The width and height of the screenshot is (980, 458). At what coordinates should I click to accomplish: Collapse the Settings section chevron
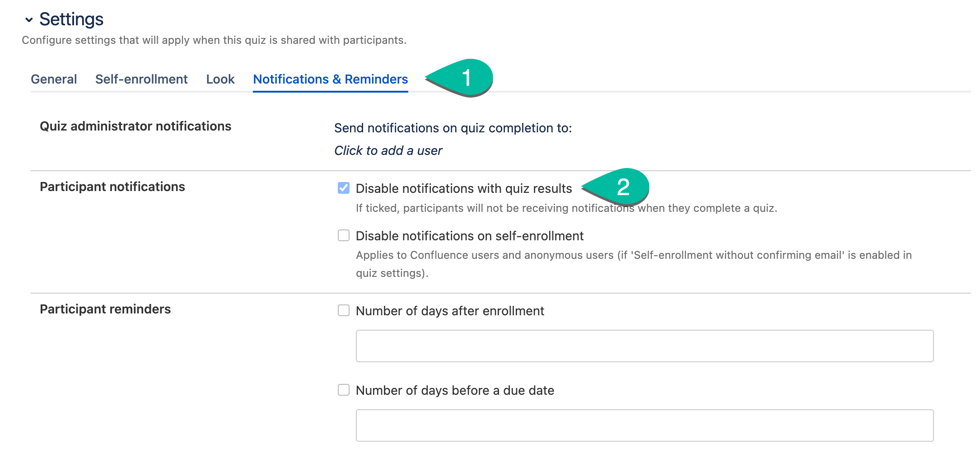[x=29, y=20]
